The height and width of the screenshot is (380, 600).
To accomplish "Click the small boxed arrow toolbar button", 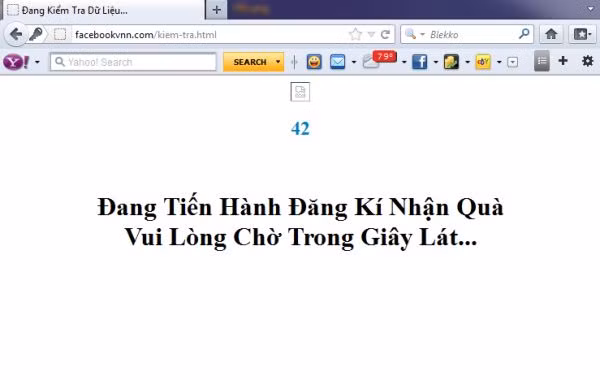I will click(513, 62).
